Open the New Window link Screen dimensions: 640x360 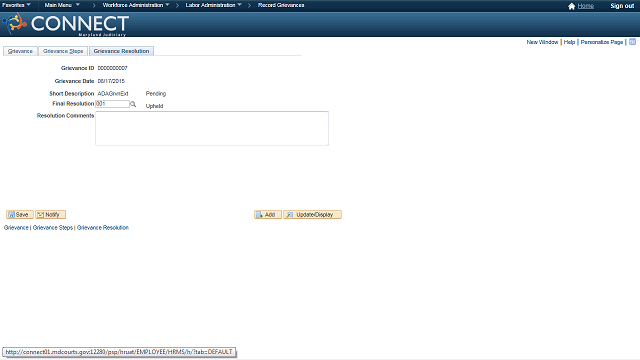(542, 42)
